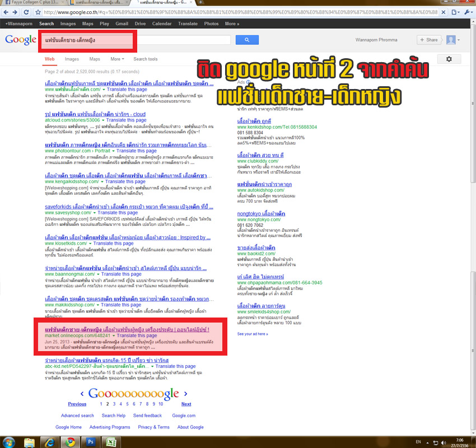
Task: Expand the More » menu in black bar
Action: (x=232, y=24)
